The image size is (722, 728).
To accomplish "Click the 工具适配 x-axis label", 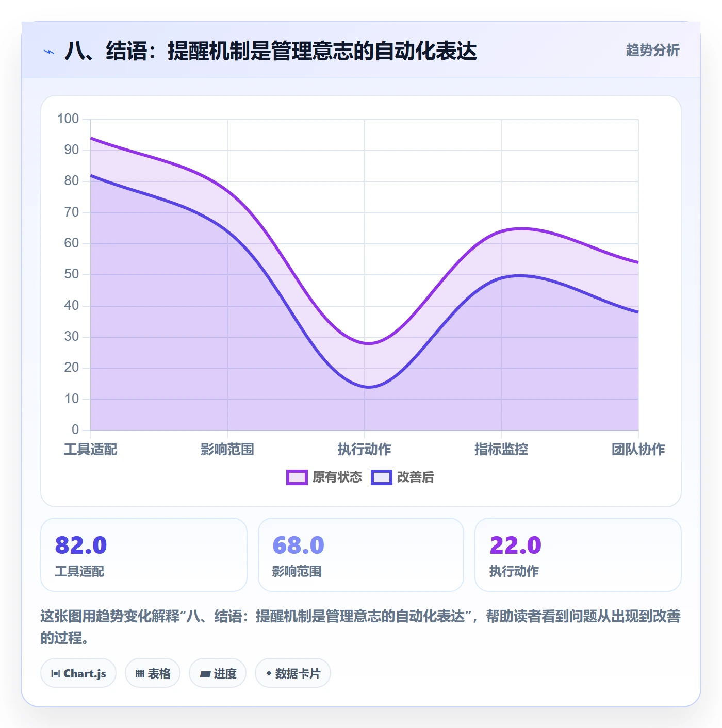I will [91, 449].
